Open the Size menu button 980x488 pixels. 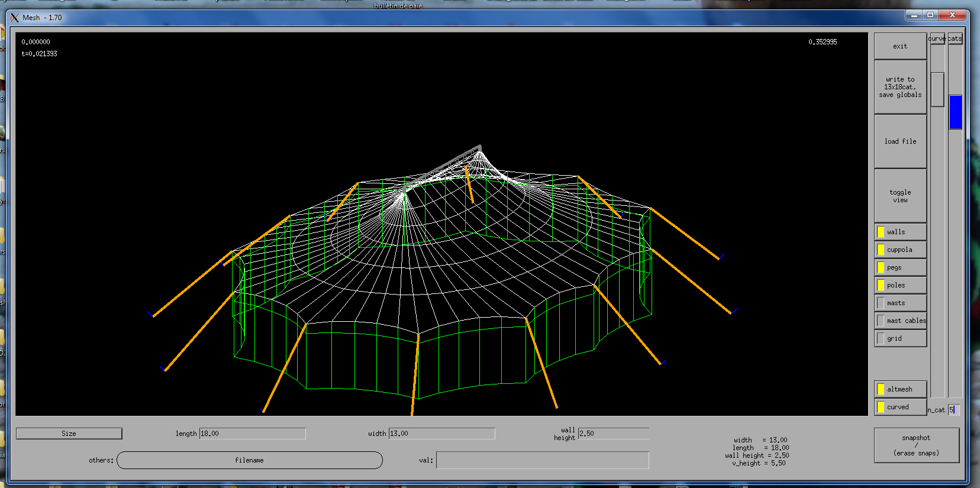(x=69, y=434)
